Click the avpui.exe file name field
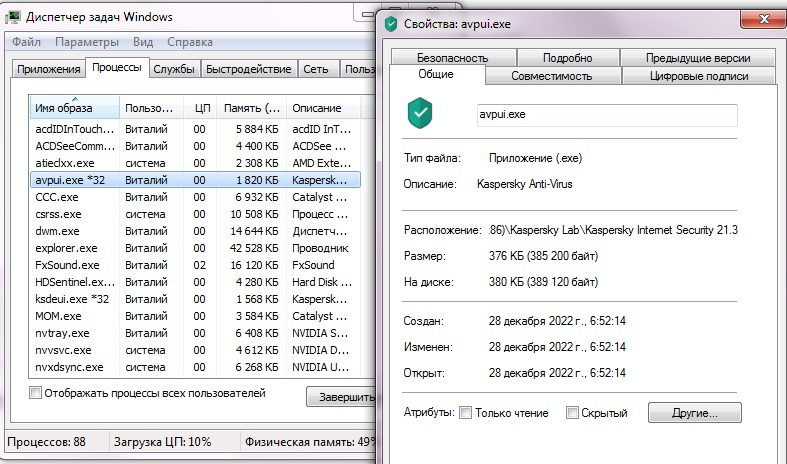787x464 pixels. point(605,114)
